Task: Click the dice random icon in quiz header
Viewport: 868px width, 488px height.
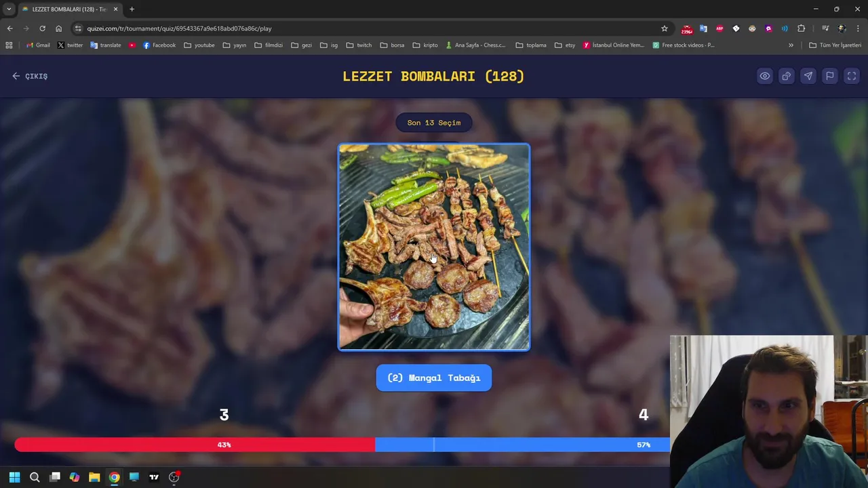Action: pos(786,76)
